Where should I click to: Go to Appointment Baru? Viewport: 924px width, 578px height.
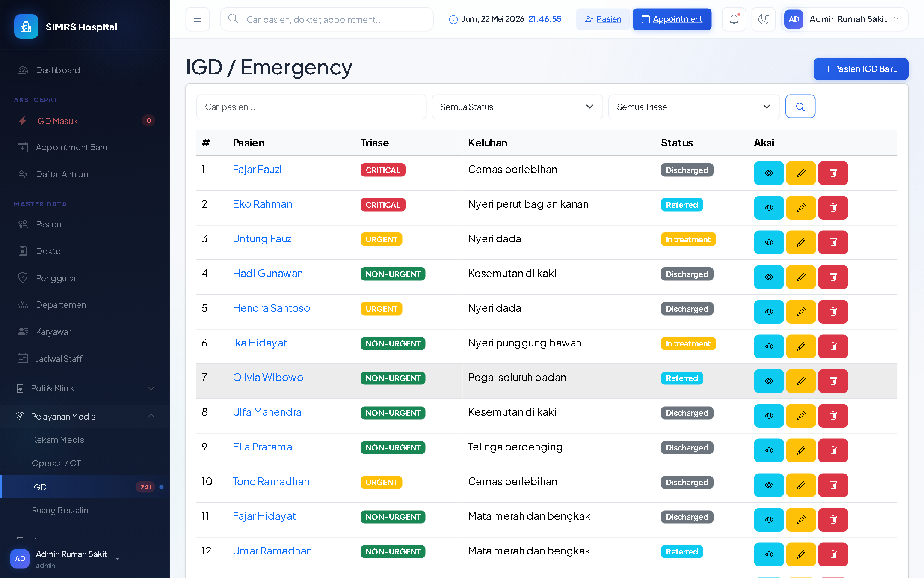point(85,147)
